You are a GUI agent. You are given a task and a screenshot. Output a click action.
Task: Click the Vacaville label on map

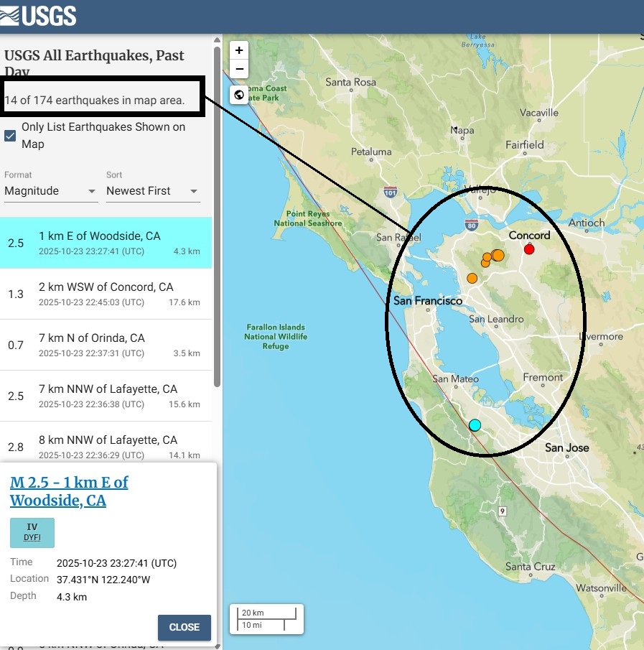point(538,113)
